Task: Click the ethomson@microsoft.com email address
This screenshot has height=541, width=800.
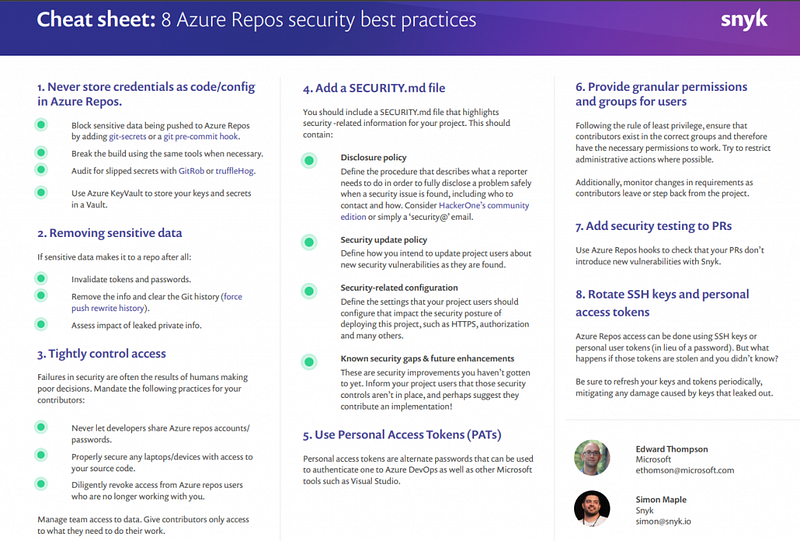Action: (x=685, y=471)
